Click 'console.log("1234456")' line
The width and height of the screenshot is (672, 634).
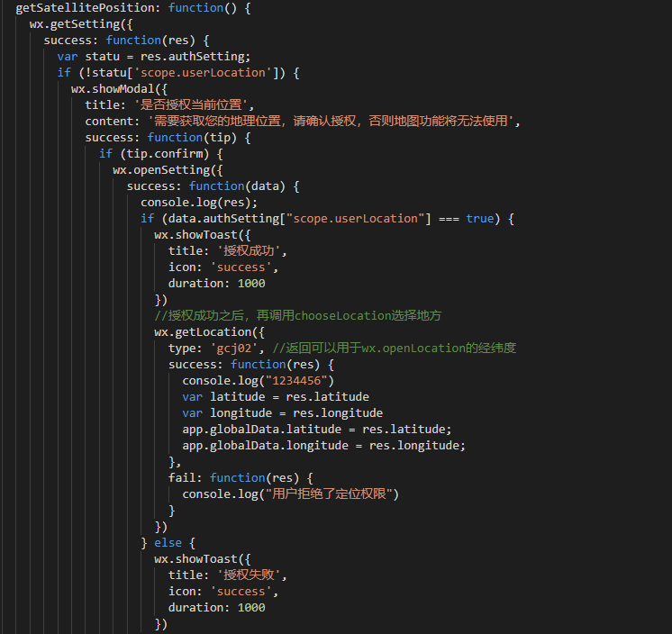258,381
